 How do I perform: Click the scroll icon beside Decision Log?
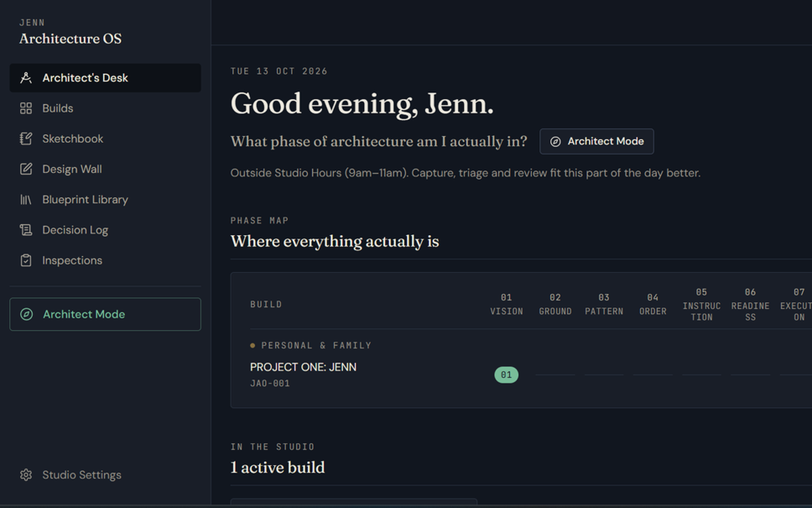coord(26,230)
